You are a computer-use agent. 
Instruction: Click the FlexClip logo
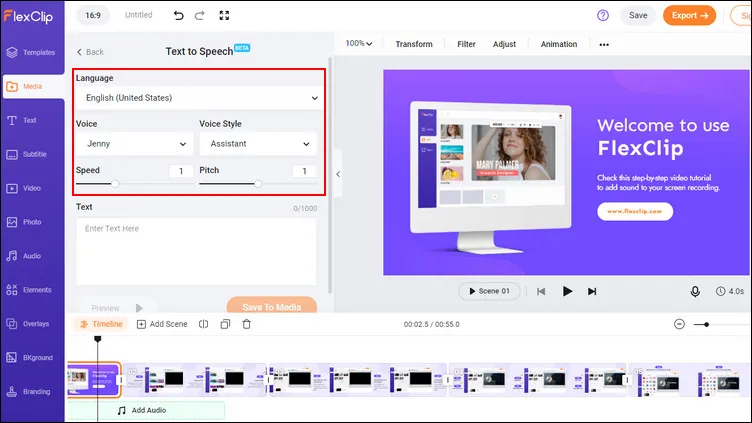(x=28, y=17)
